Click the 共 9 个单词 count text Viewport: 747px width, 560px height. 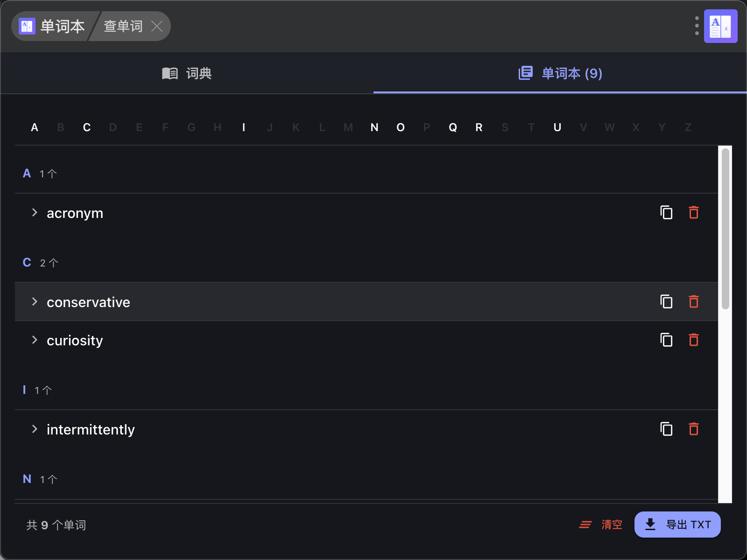(x=56, y=525)
